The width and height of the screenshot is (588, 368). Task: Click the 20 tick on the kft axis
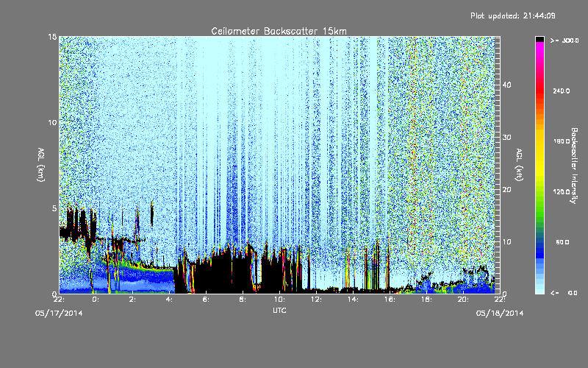point(506,190)
